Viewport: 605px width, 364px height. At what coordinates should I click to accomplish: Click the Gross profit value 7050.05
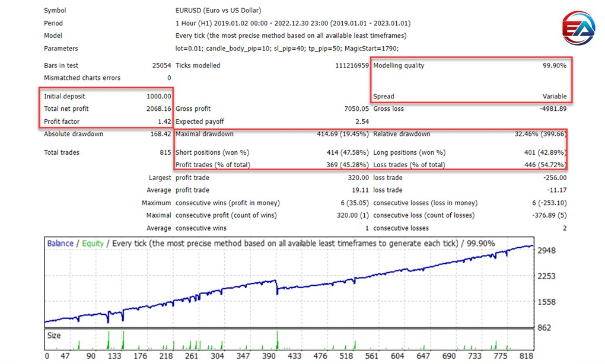pyautogui.click(x=356, y=109)
